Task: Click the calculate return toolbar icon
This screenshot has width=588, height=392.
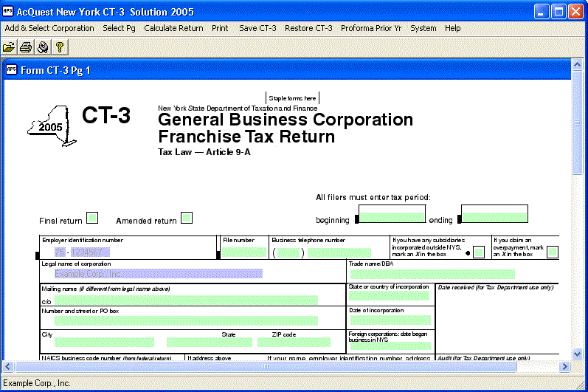Action: click(43, 47)
